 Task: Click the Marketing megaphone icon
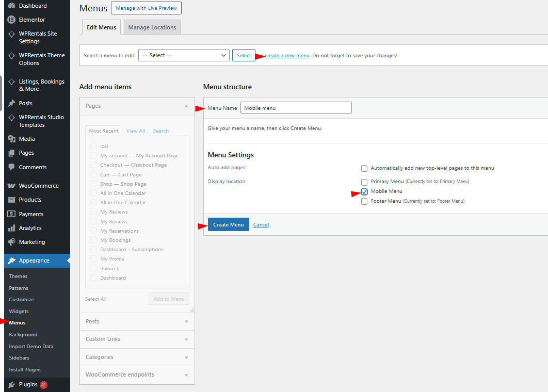(11, 242)
